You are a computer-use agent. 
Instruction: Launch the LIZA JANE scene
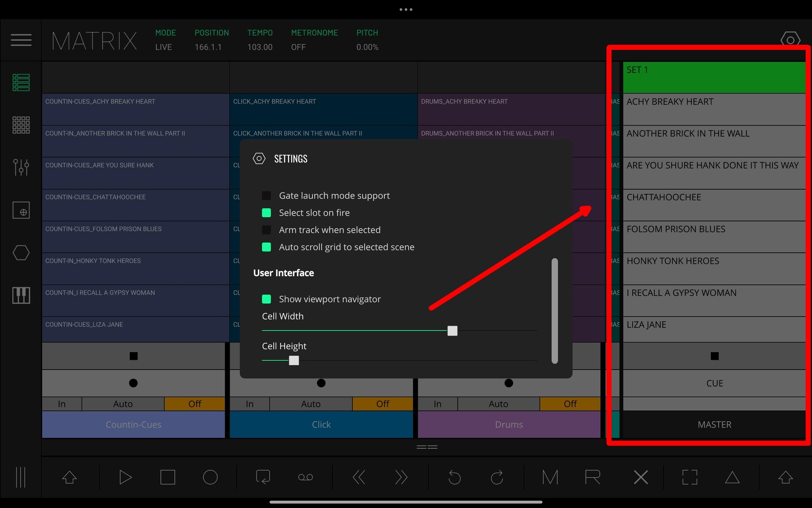(x=714, y=329)
